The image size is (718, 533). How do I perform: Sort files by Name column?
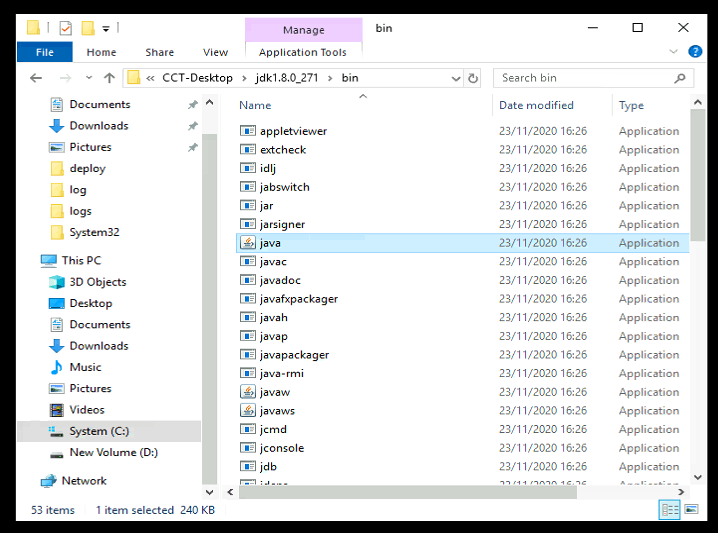point(255,105)
